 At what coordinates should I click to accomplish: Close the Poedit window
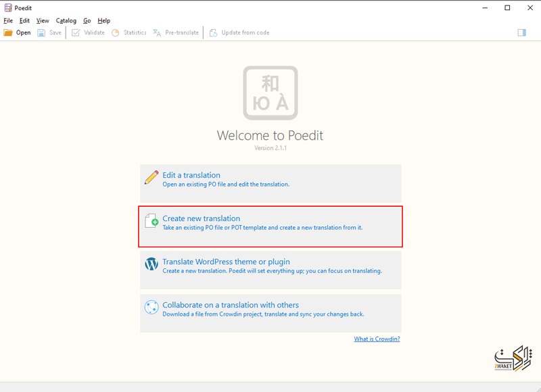tap(530, 7)
